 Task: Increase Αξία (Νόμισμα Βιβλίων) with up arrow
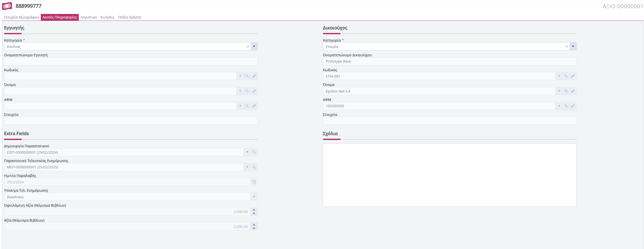(x=254, y=225)
